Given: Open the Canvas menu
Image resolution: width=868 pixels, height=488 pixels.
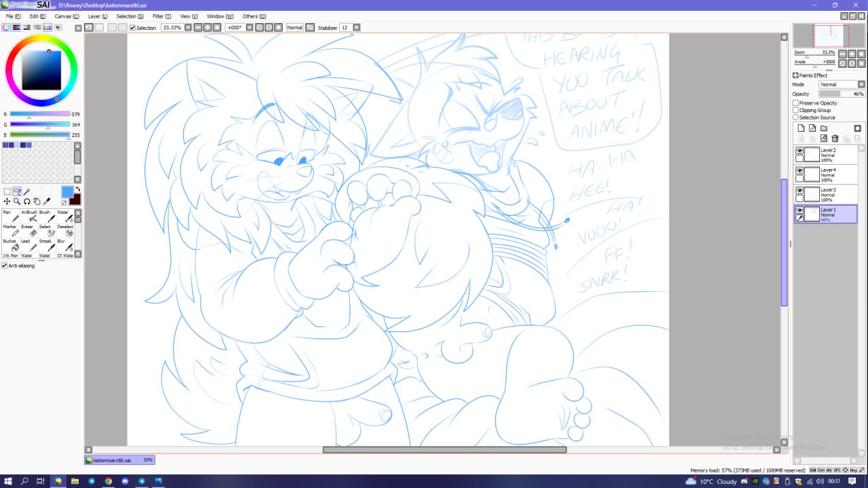Looking at the screenshot, I should tap(66, 16).
